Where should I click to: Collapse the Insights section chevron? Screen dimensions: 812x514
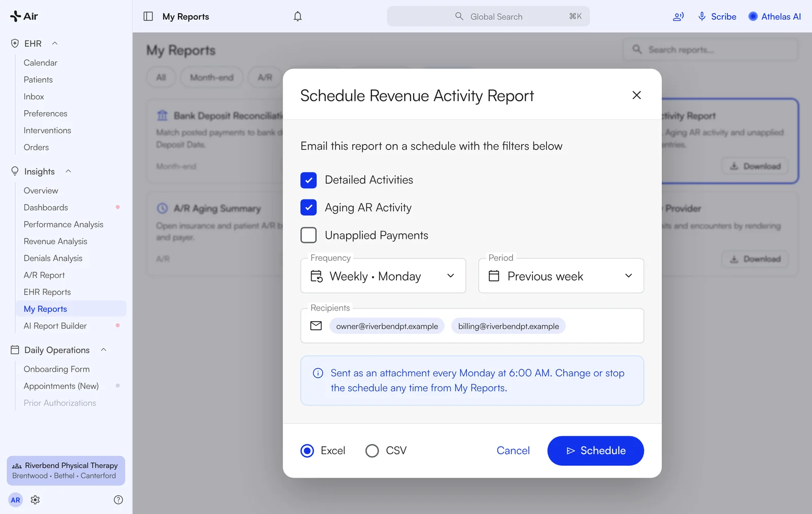69,172
